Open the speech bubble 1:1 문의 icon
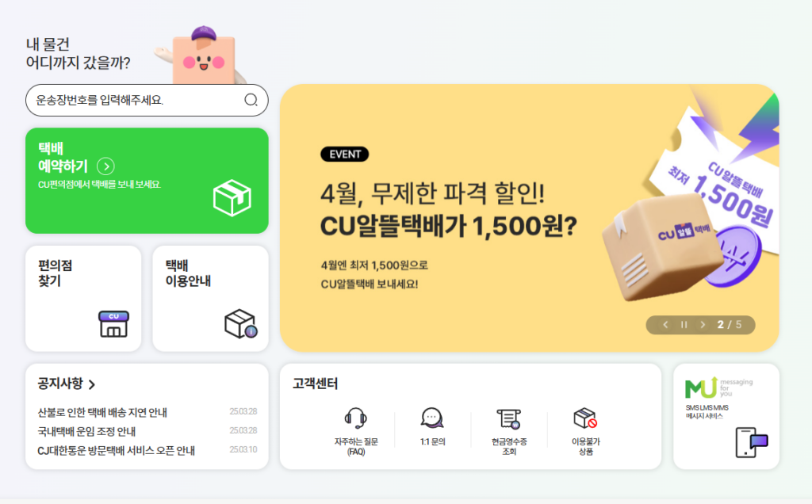 tap(432, 418)
